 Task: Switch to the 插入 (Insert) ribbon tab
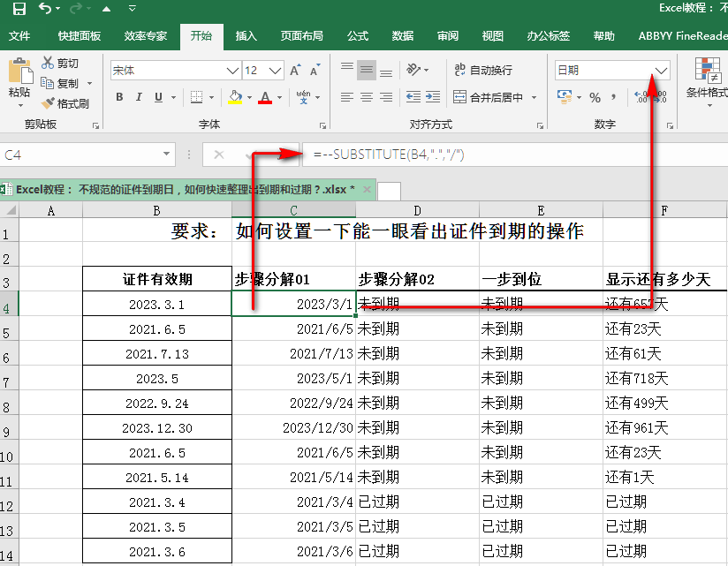point(246,36)
